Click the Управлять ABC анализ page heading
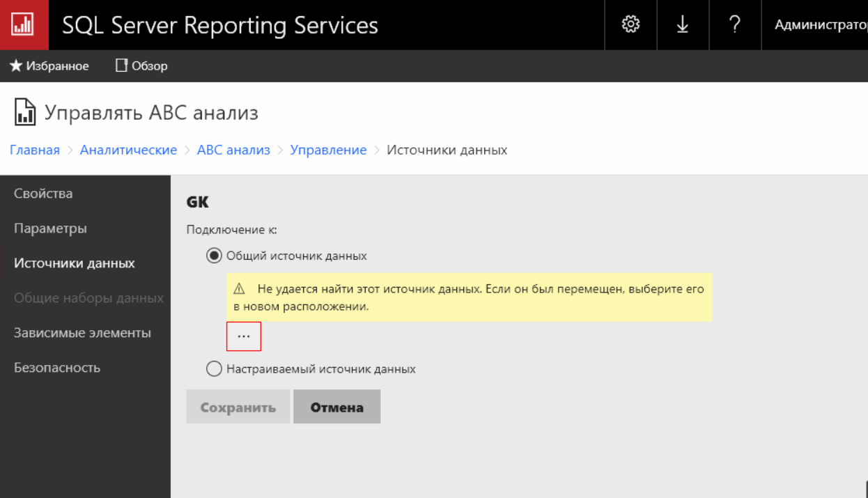Screen dimensions: 868x498 pos(151,112)
